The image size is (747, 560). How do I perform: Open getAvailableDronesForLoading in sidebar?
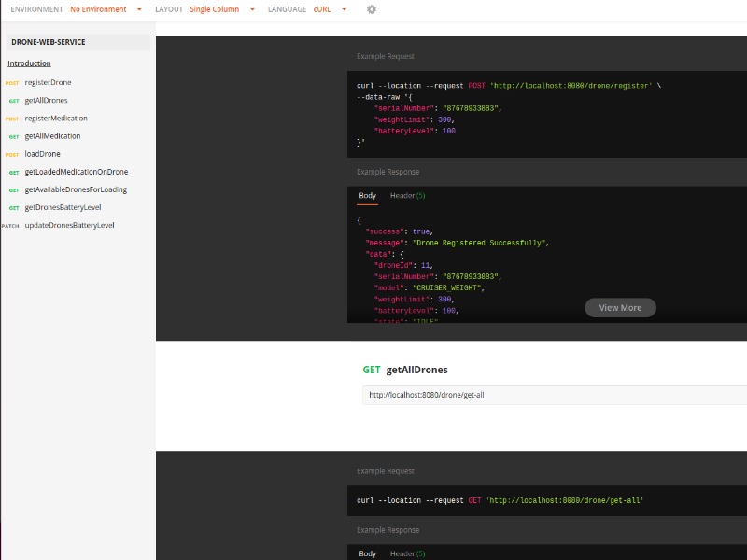coord(76,189)
